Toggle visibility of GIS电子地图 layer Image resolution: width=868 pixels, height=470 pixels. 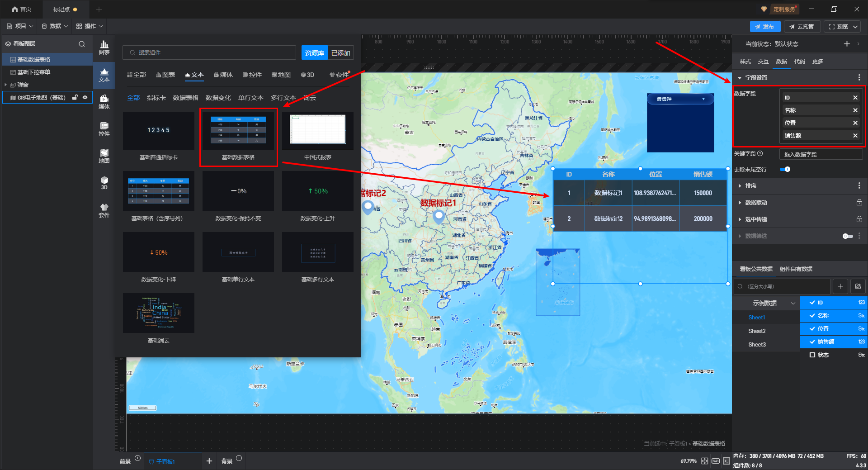point(85,97)
